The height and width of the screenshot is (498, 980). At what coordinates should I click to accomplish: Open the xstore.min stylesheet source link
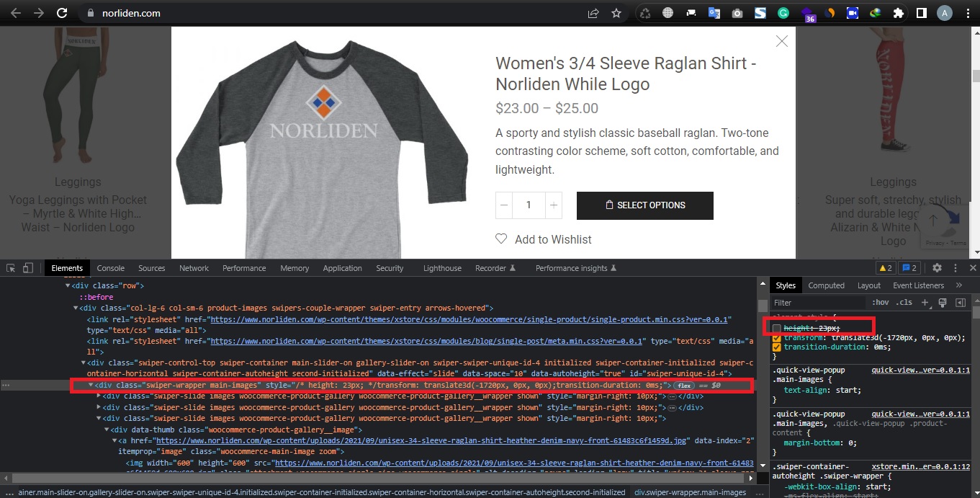click(921, 467)
